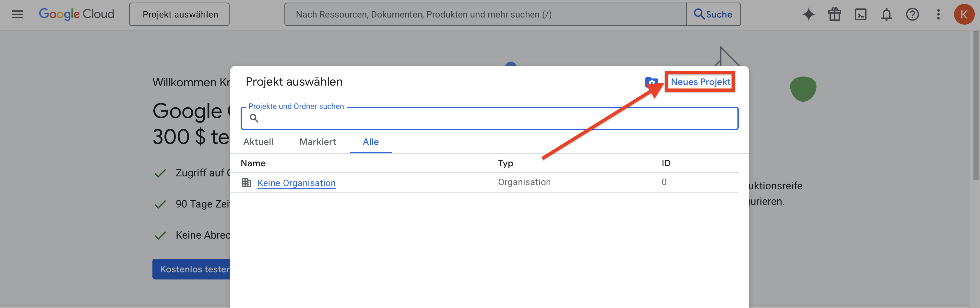Click the Google Cloud logo
This screenshot has height=308, width=980.
[77, 14]
